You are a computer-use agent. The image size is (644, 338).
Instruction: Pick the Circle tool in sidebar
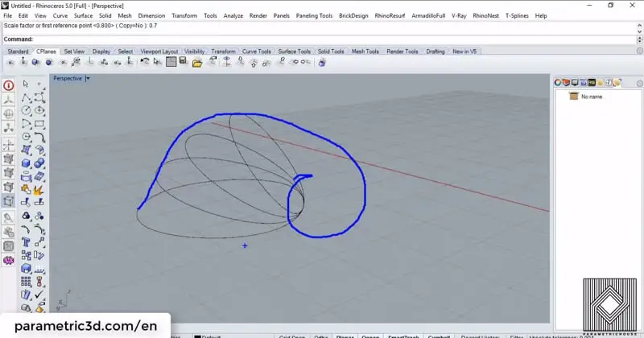[x=26, y=110]
